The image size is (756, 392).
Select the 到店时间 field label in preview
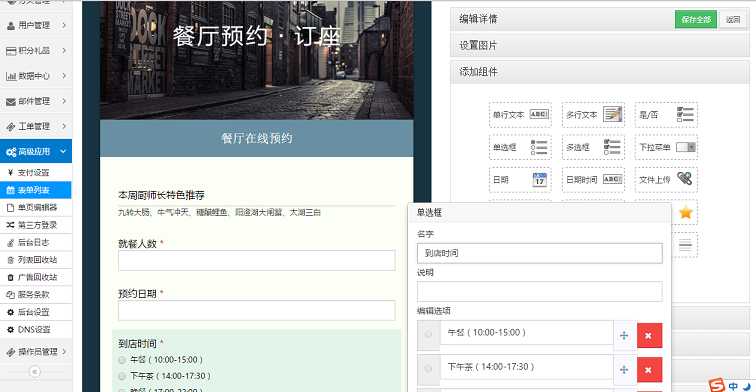pos(137,343)
